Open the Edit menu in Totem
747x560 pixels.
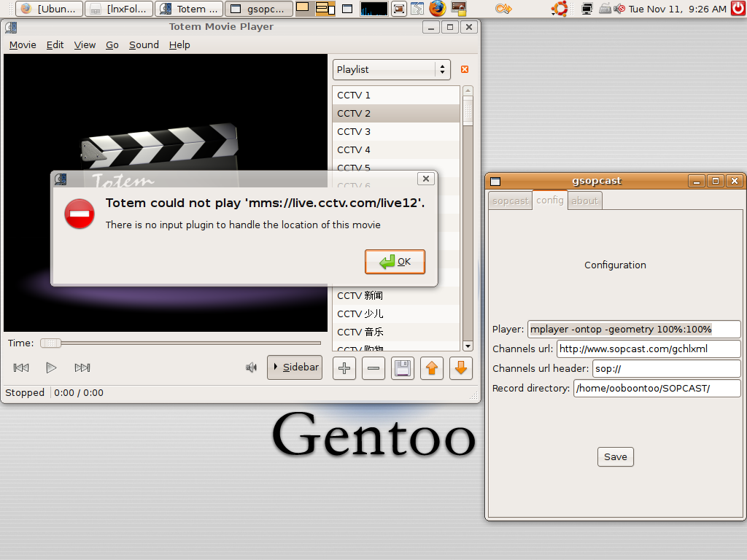(55, 44)
